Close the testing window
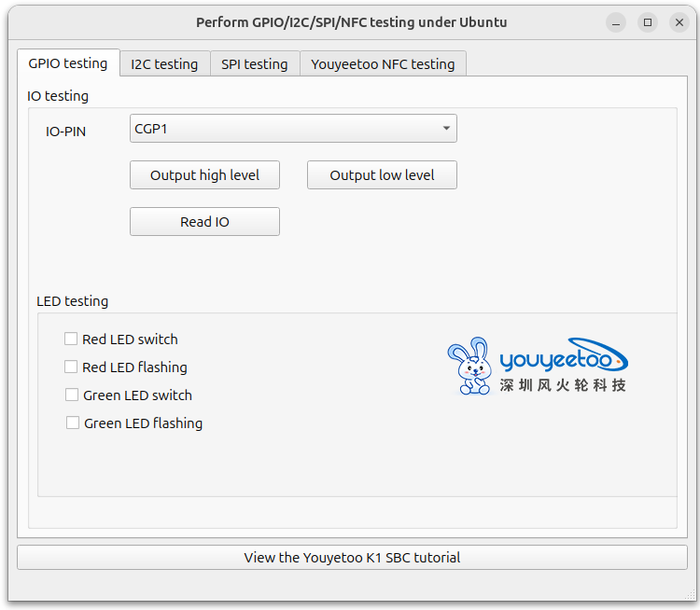 coord(679,22)
